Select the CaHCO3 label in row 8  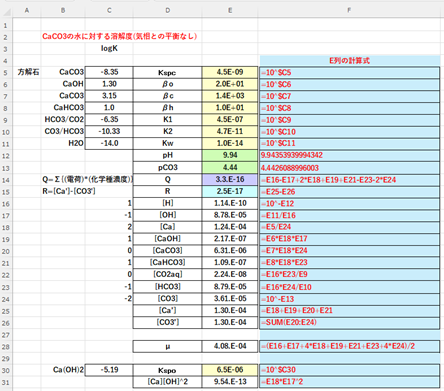[63, 108]
